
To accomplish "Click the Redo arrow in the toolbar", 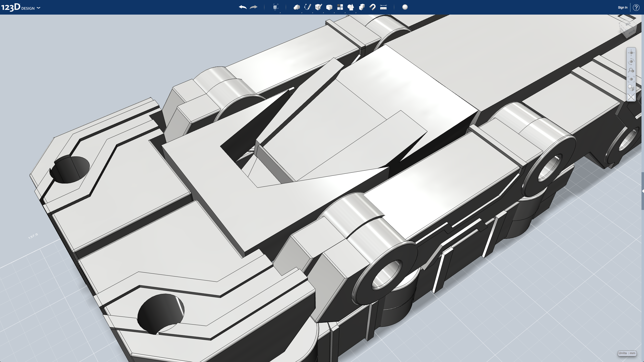I will pos(253,7).
